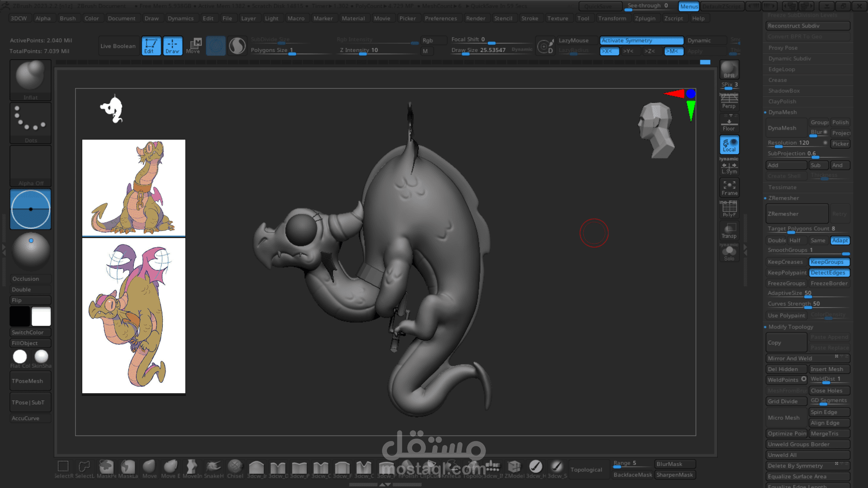Click the ZRemesher button
868x488 pixels.
(797, 214)
